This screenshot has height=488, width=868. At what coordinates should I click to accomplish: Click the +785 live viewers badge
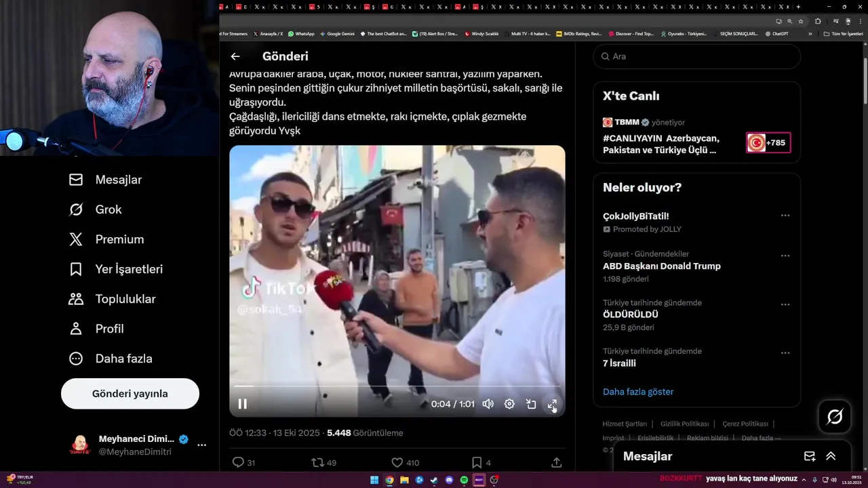coord(768,143)
